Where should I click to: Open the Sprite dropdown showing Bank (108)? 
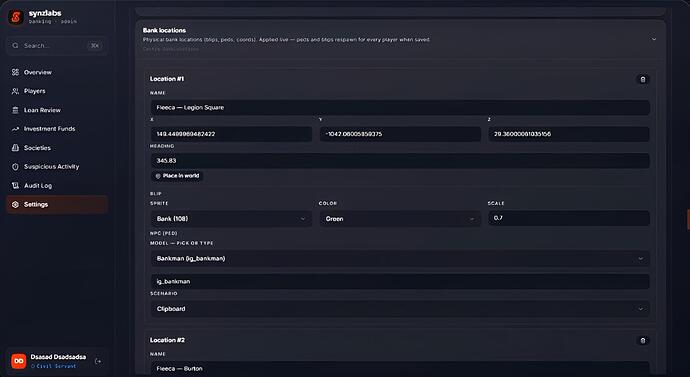231,219
